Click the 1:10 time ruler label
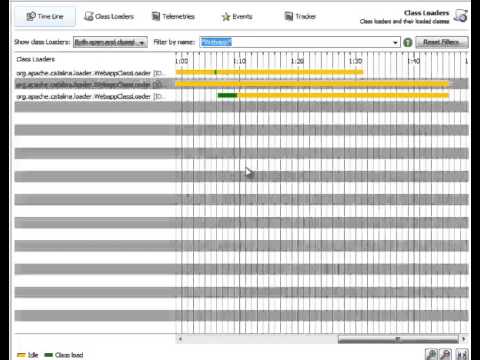This screenshot has width=480, height=360. click(239, 61)
